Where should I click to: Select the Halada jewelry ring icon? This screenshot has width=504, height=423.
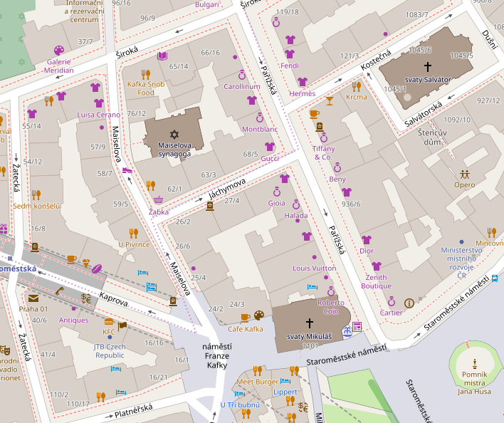(x=296, y=204)
